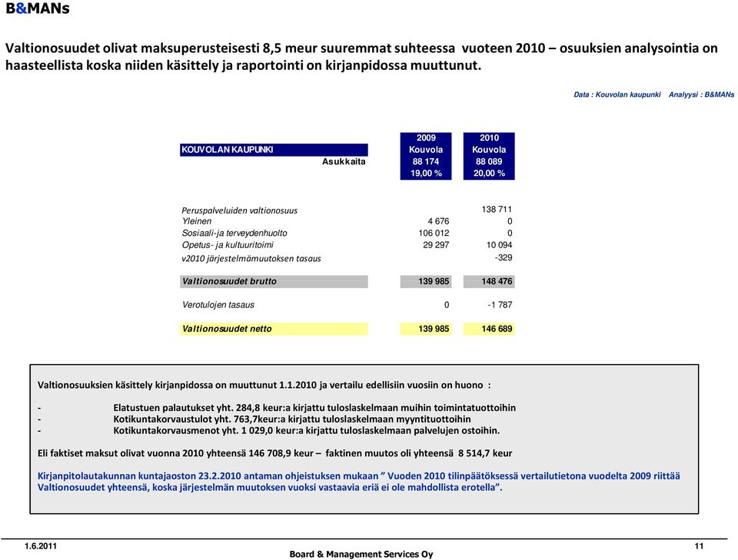Select the KOUVOLAN KAUPUNKI table header
This screenshot has width=738, height=560.
[x=274, y=150]
